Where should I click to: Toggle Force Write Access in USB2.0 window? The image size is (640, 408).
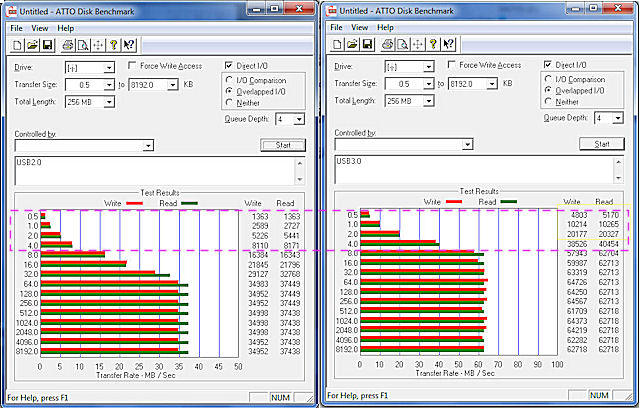132,66
